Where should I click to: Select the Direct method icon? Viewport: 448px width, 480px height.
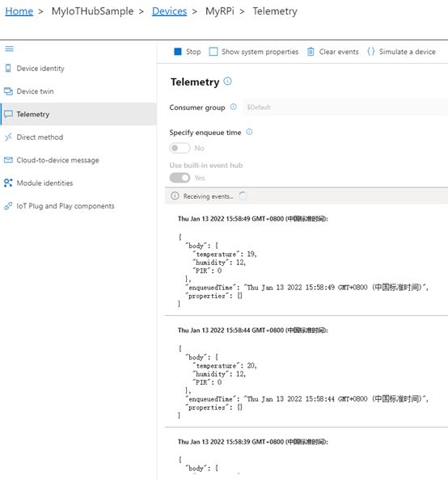[8, 137]
